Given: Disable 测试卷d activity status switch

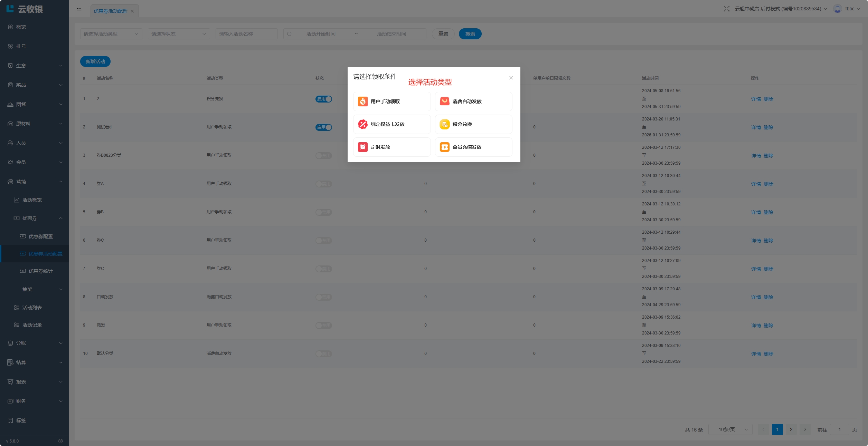Looking at the screenshot, I should 324,127.
